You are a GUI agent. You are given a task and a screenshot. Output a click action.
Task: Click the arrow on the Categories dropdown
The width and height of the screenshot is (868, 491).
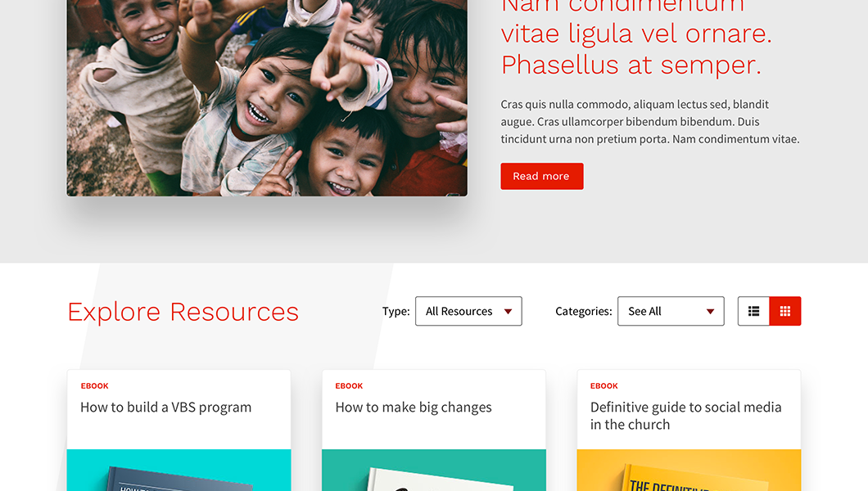click(710, 312)
